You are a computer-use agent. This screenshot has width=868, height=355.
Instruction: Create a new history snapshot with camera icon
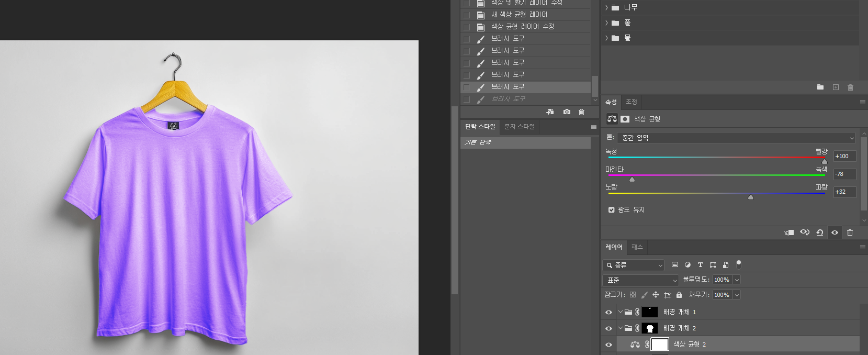(x=567, y=112)
